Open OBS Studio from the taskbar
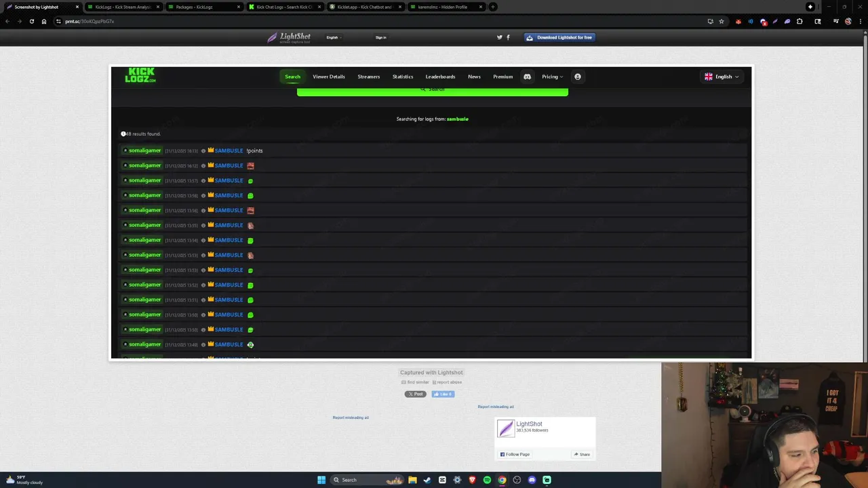The height and width of the screenshot is (488, 868). (517, 480)
